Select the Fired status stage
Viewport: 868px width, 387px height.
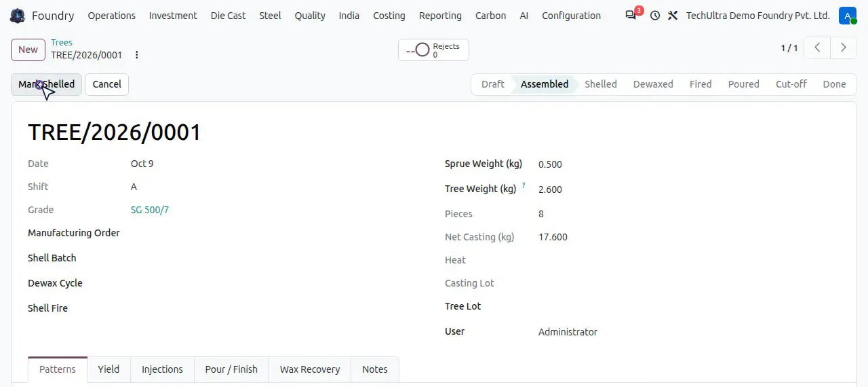pyautogui.click(x=701, y=84)
